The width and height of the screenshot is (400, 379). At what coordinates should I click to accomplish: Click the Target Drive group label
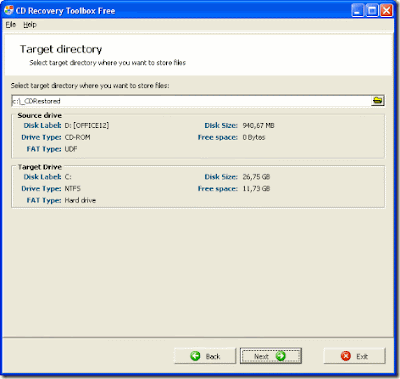[40, 167]
